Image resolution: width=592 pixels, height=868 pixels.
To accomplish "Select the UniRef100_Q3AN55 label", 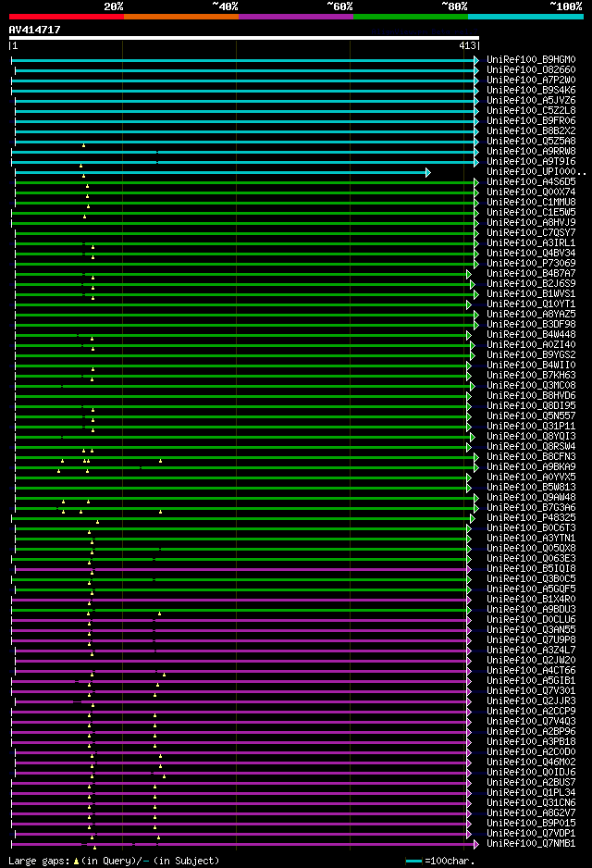I will click(531, 630).
